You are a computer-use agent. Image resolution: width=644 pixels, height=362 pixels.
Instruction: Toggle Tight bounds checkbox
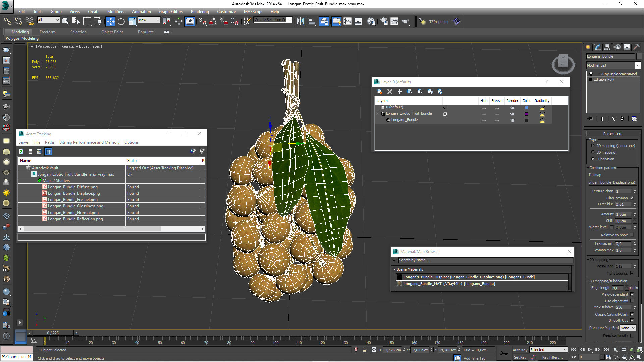pos(632,273)
